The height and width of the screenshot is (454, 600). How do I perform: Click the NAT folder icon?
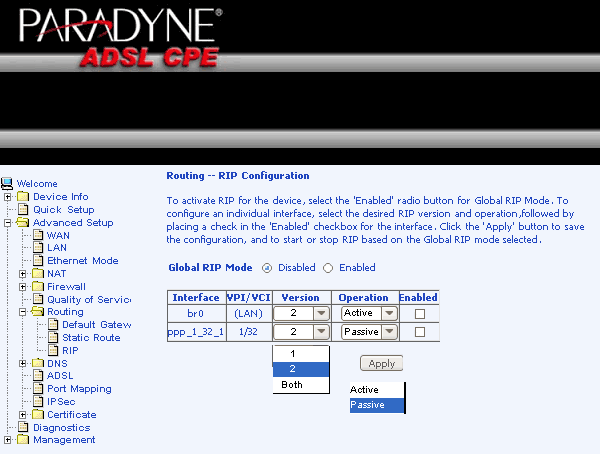point(38,274)
